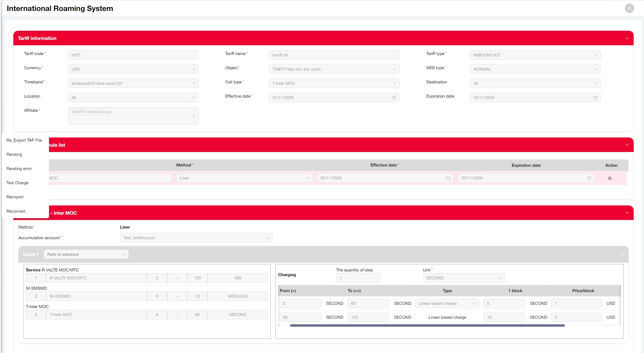Click the Effective date calendar icon in Tariff information
Screen dimensions: 644x353
coord(394,98)
